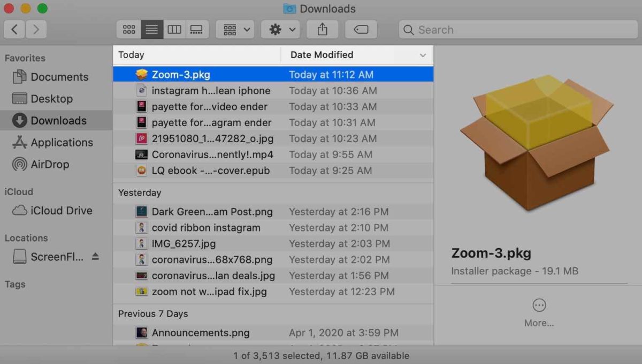Viewport: 642px width, 364px height.
Task: Click the Apr 1, 2020 at 3:59 PM date
Action: pyautogui.click(x=343, y=333)
